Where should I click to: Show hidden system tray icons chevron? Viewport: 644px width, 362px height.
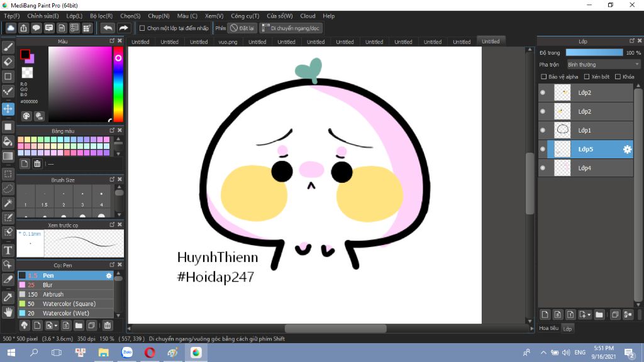(543, 353)
